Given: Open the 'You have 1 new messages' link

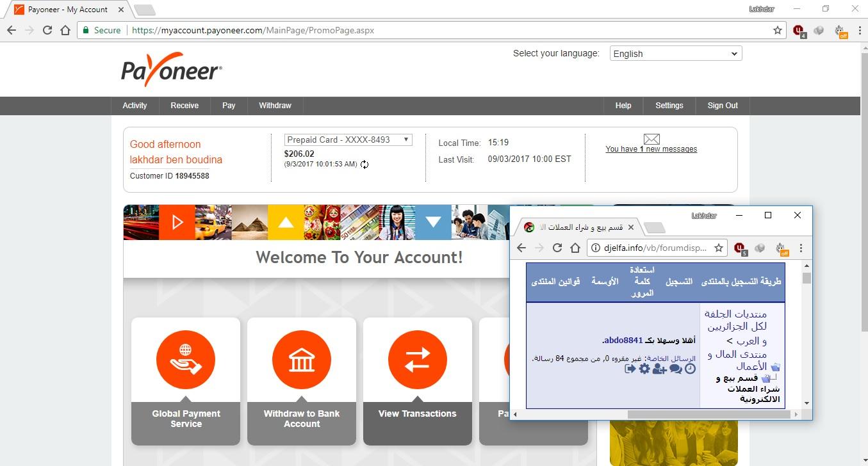Looking at the screenshot, I should tap(651, 149).
